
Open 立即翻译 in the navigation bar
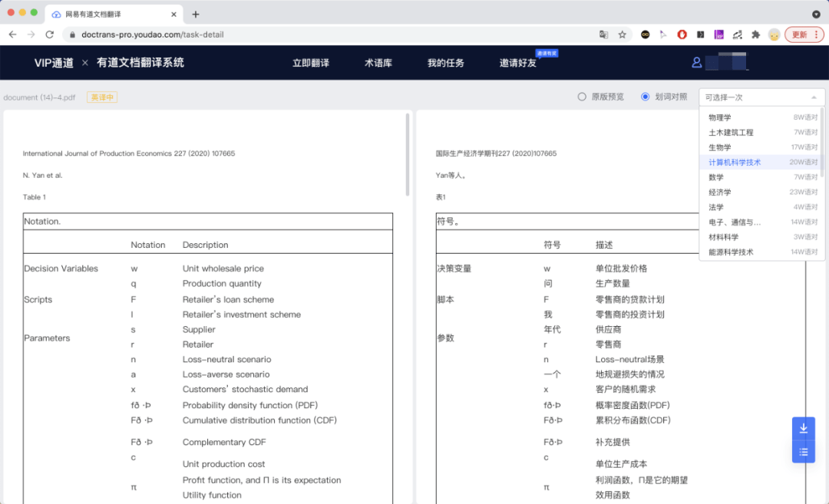[311, 63]
